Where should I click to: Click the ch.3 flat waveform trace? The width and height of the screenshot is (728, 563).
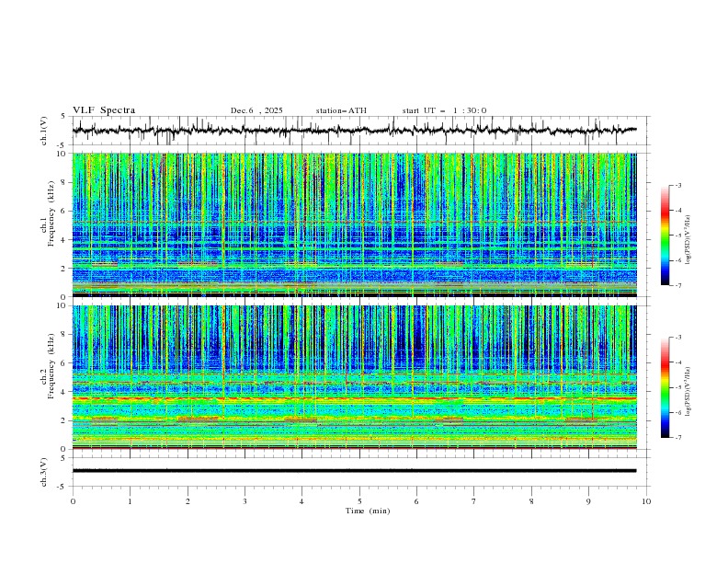point(354,471)
